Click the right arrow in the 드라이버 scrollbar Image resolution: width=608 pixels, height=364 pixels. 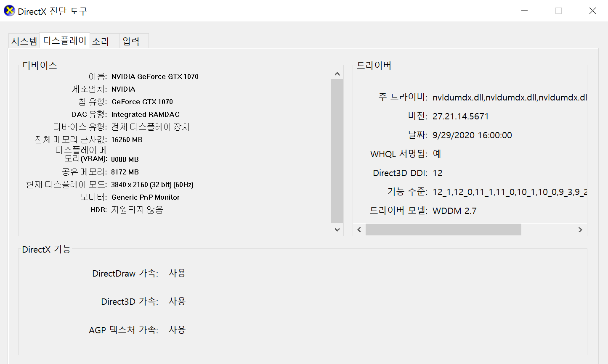(580, 229)
